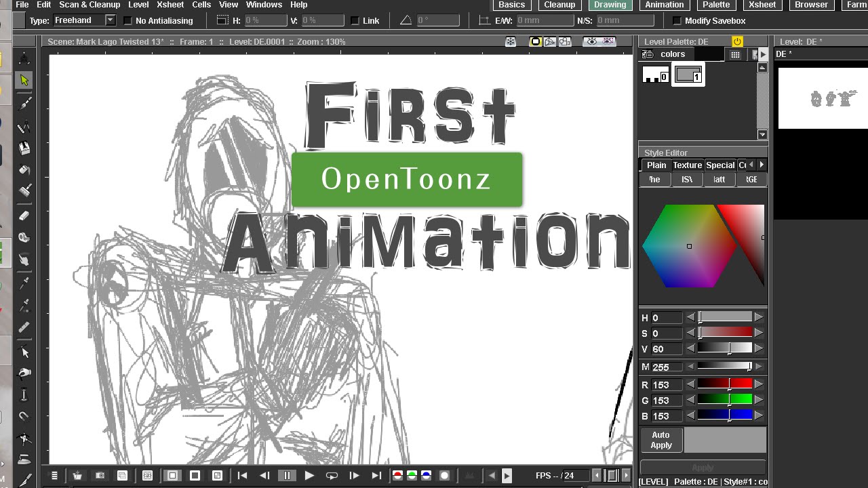
Task: Open the Xsheet menu
Action: [x=170, y=5]
